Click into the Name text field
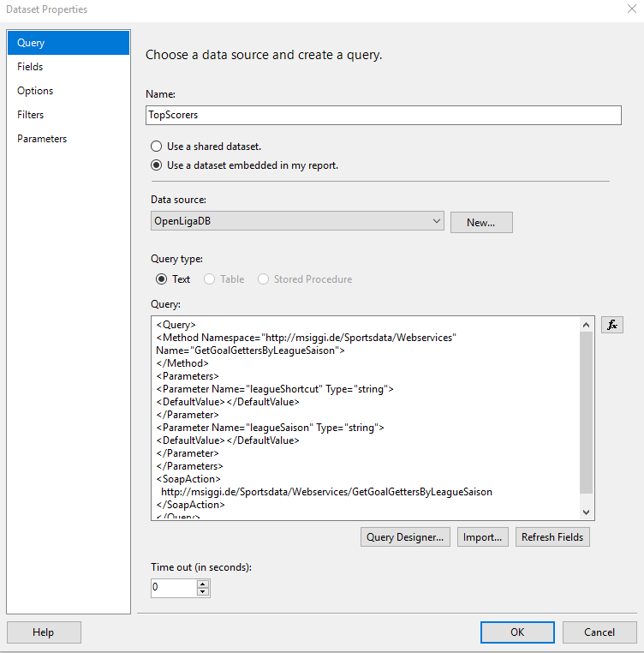 tap(383, 116)
